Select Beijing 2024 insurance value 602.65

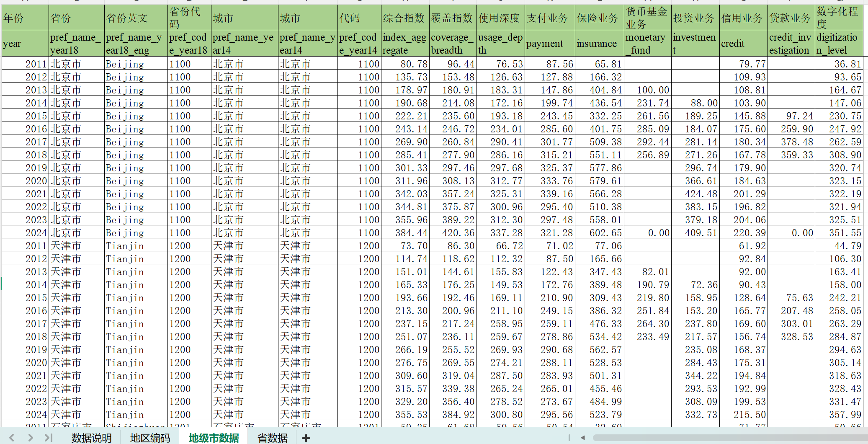click(600, 233)
